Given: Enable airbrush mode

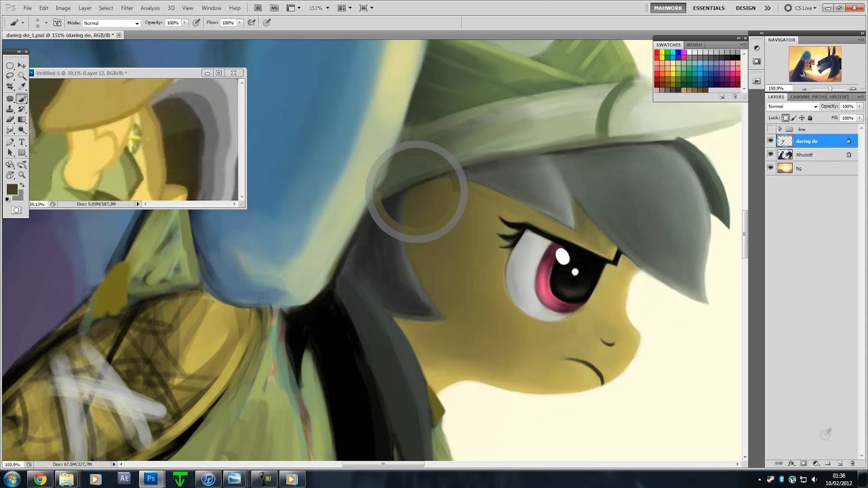Looking at the screenshot, I should 252,22.
